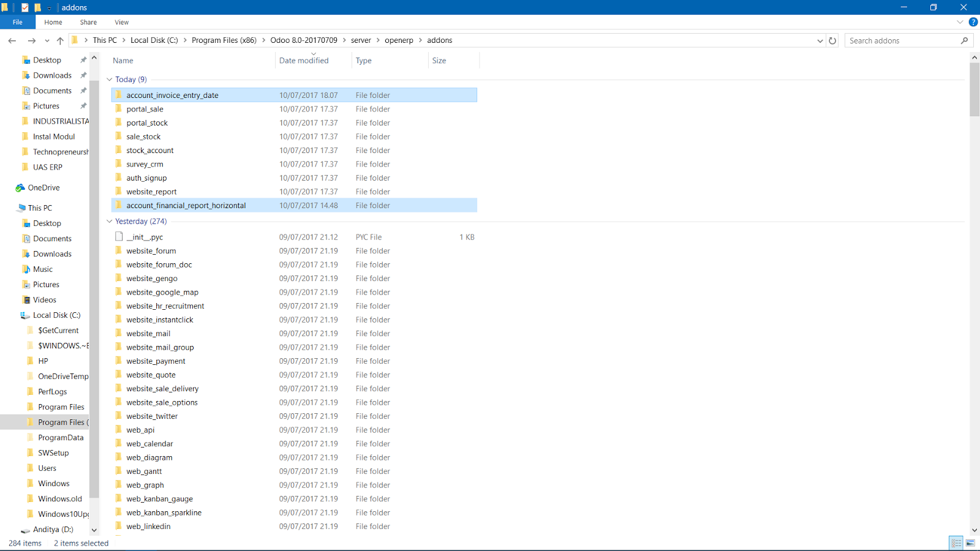Select This PC in navigation pane

[x=40, y=208]
